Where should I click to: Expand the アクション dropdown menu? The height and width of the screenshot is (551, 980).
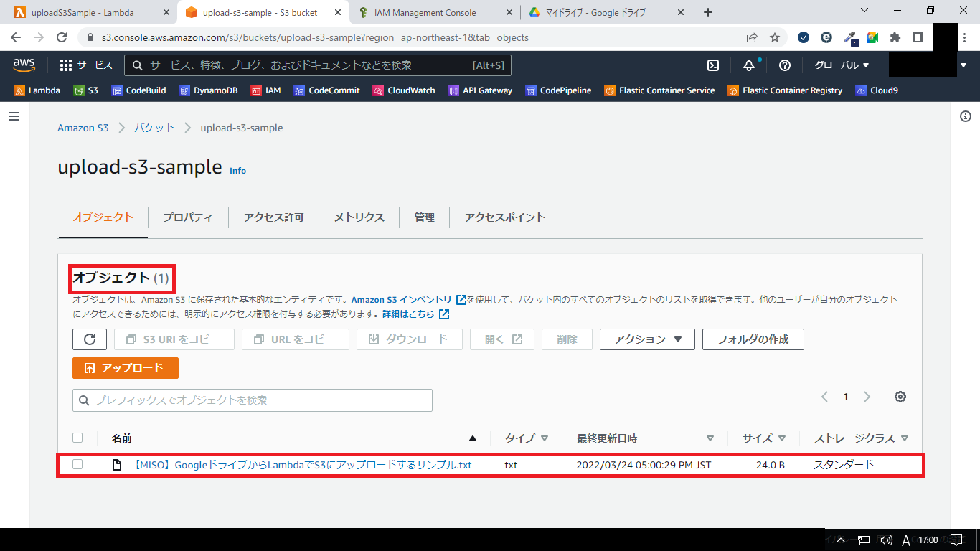pyautogui.click(x=647, y=339)
